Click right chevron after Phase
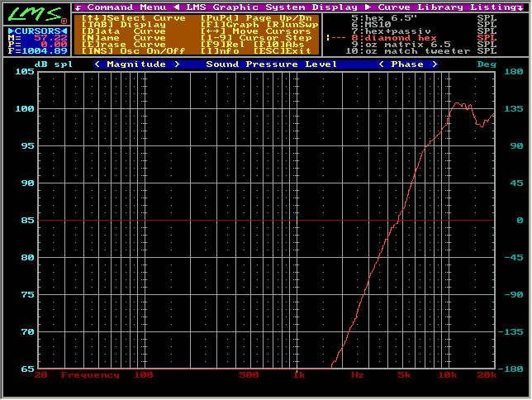532x400 pixels. (x=435, y=64)
